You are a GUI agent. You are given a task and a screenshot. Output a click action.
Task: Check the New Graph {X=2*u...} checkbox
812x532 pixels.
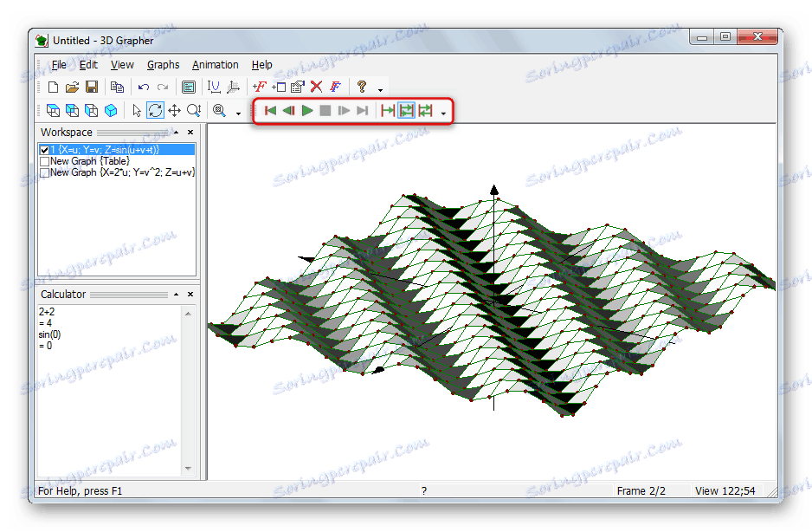pos(44,172)
